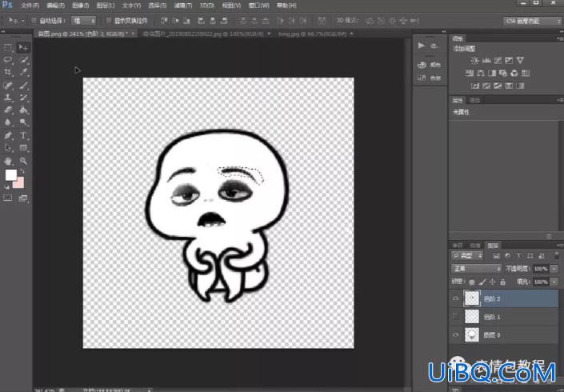Image resolution: width=564 pixels, height=392 pixels.
Task: Click the fill 100% input field
Action: pos(541,282)
